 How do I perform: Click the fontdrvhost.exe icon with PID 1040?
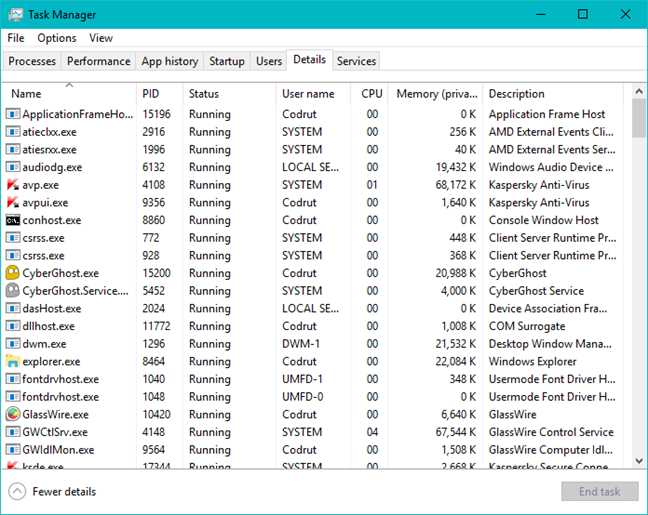click(13, 379)
